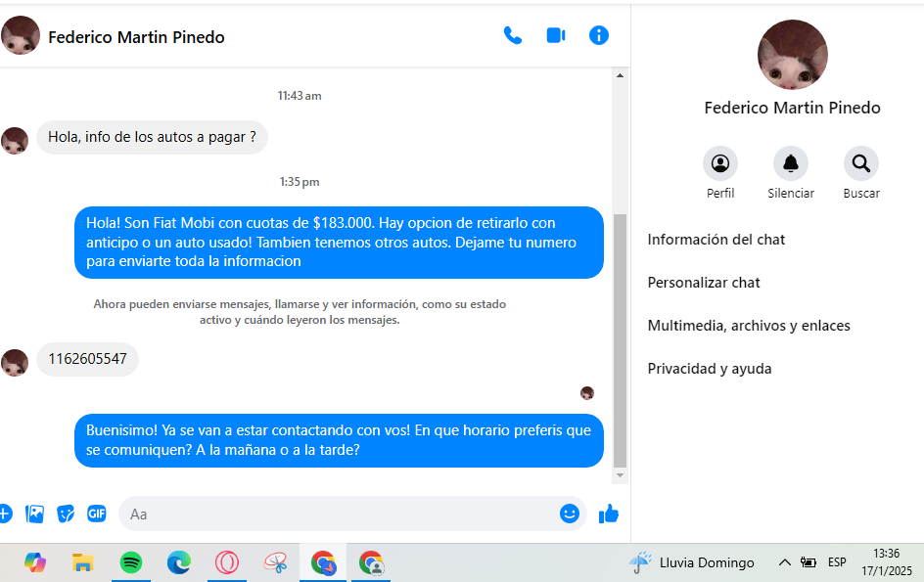Expand Información del chat section
This screenshot has width=924, height=582.
tap(716, 240)
